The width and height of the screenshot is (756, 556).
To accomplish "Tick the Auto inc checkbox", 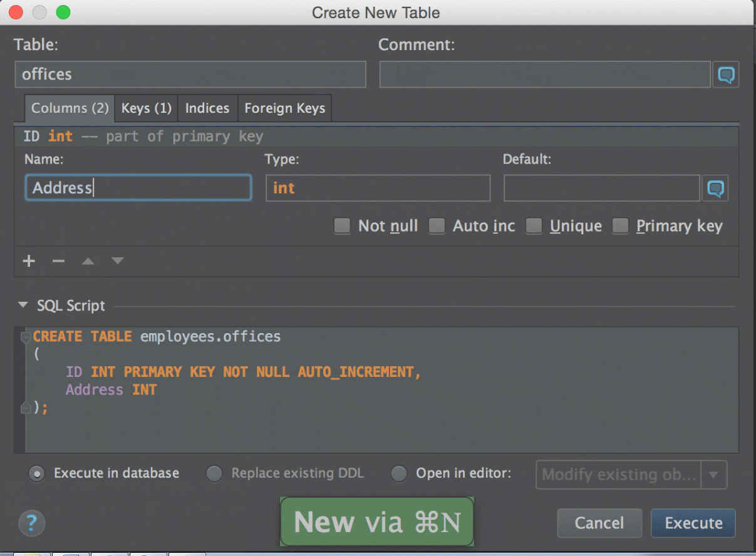I will (437, 226).
